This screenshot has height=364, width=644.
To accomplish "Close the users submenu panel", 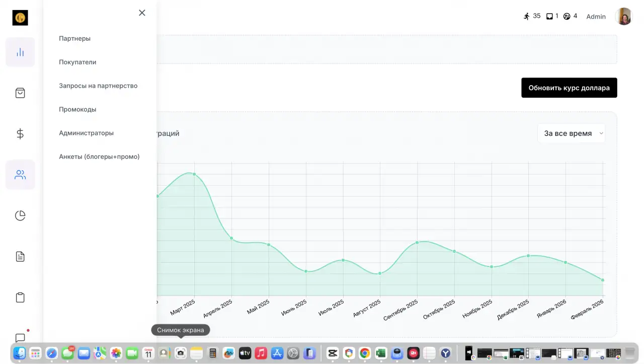I will click(x=142, y=13).
